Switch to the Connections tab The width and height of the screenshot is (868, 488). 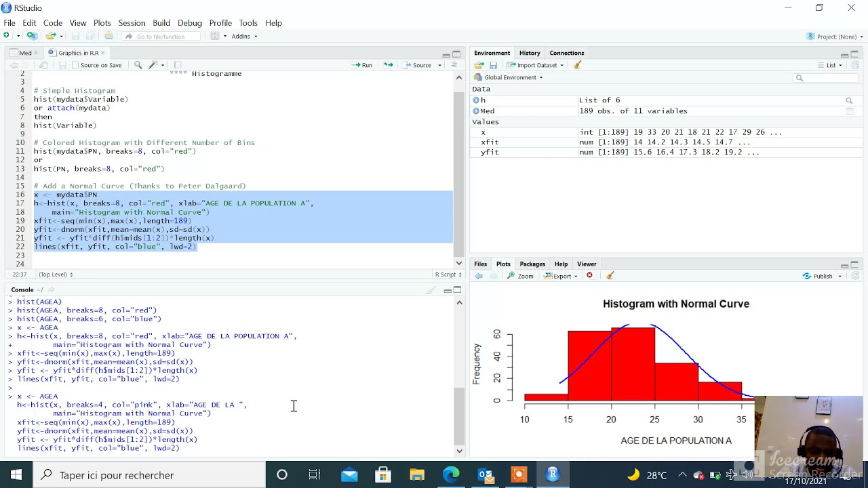(567, 53)
